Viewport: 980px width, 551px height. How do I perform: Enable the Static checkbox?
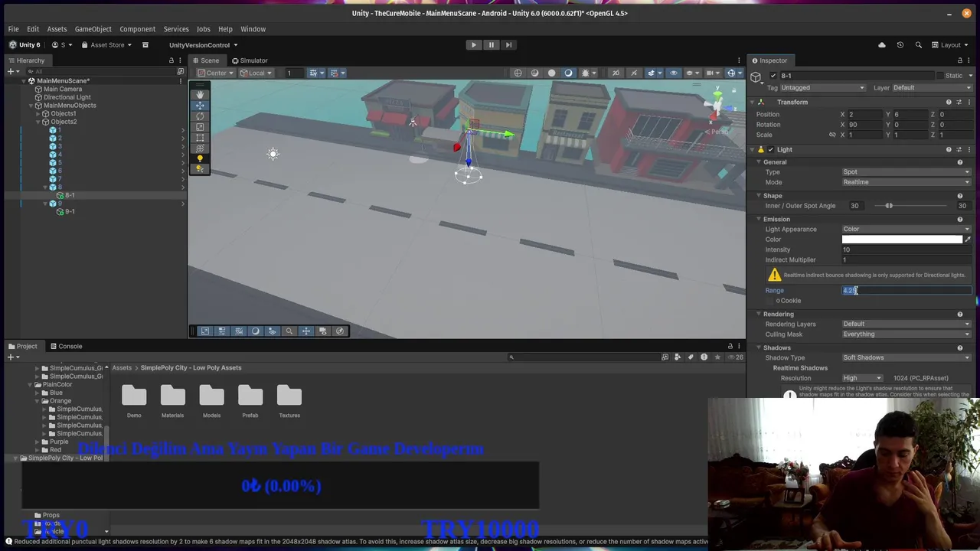click(x=939, y=76)
